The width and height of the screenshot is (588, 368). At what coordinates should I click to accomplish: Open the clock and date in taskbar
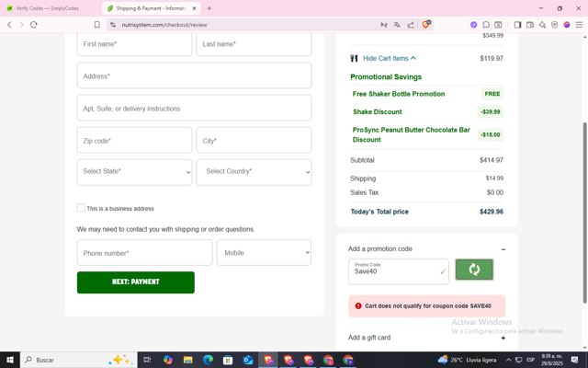point(552,360)
